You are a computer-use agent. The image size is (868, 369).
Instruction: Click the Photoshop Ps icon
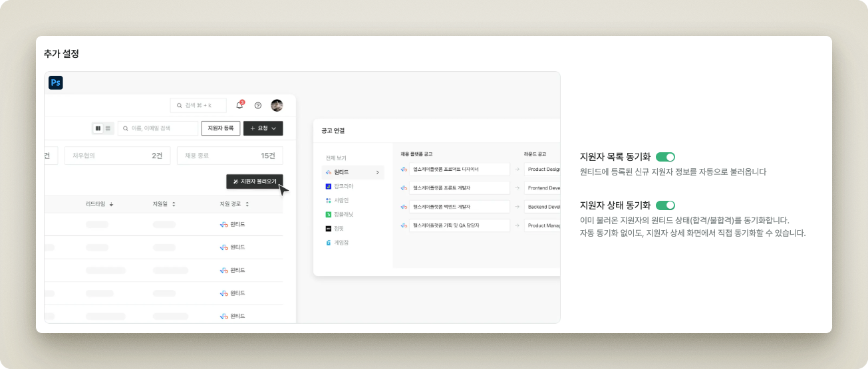click(56, 82)
